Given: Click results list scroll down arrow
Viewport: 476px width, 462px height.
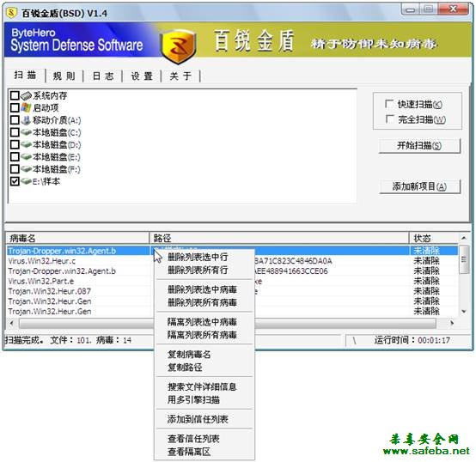Looking at the screenshot, I should click(464, 311).
